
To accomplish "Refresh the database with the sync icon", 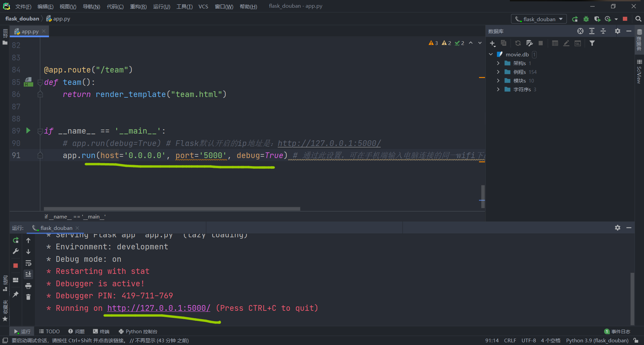I will [518, 43].
